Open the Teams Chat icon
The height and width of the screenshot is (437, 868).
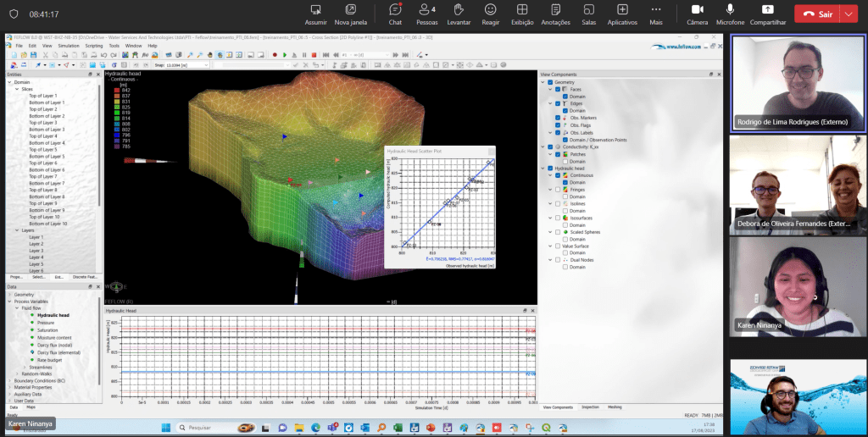tap(395, 9)
